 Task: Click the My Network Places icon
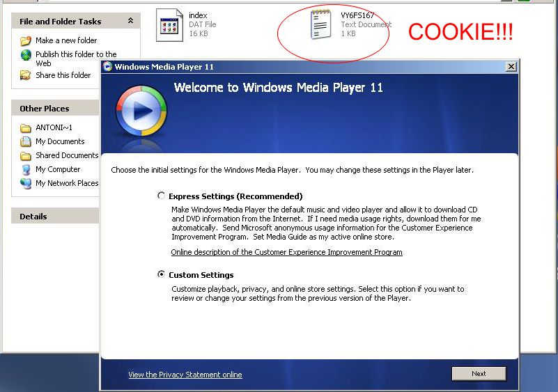tap(26, 184)
